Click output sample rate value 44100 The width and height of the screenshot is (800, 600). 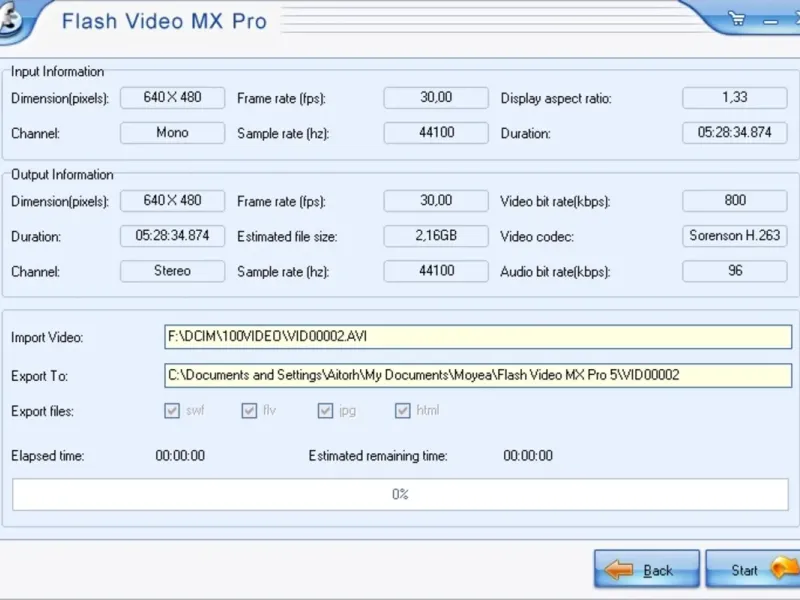(436, 271)
